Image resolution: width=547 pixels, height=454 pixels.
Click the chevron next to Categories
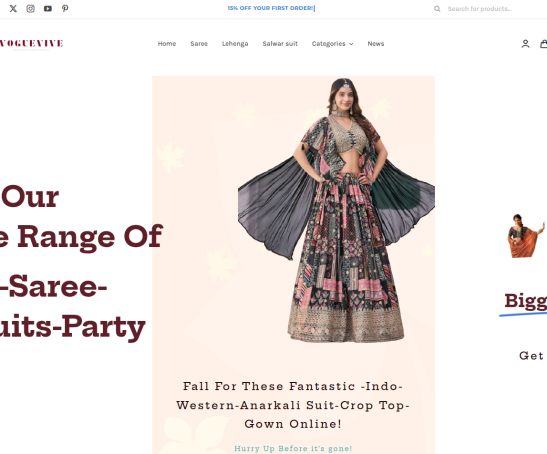(351, 44)
